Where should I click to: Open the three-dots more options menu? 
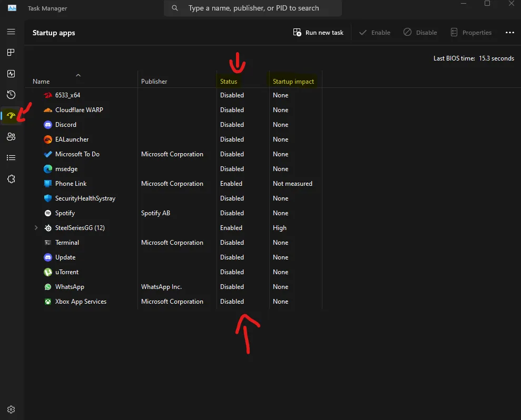510,33
